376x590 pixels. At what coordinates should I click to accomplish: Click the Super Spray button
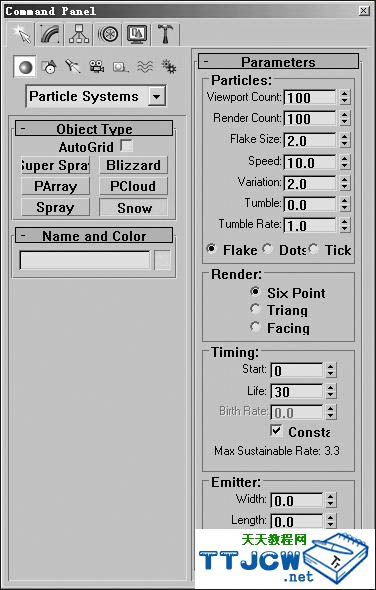pos(55,166)
